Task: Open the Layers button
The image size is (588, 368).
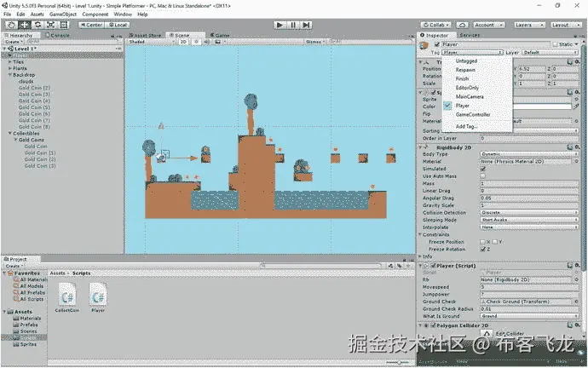Action: click(x=528, y=25)
